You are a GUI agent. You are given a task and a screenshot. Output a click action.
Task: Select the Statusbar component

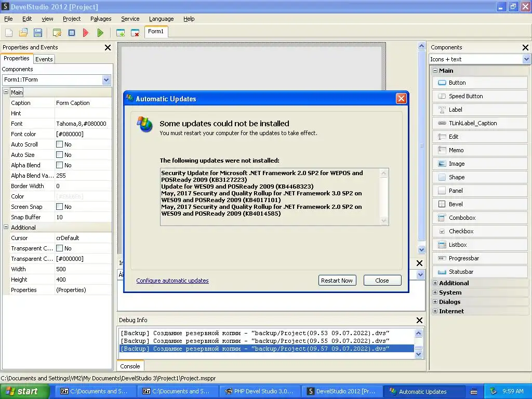[480, 272]
